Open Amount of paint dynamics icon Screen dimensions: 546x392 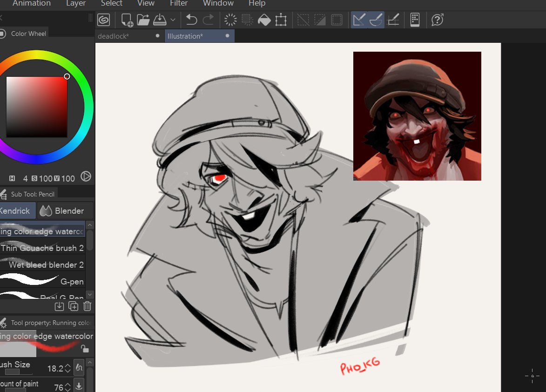tap(79, 386)
